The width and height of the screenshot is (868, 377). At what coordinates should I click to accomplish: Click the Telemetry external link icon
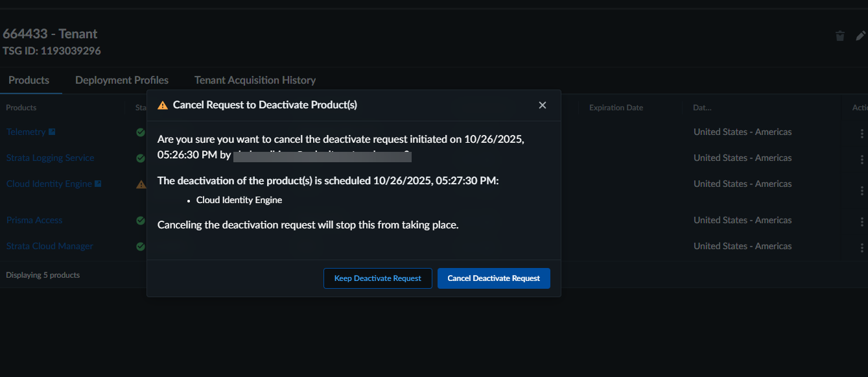pos(53,132)
